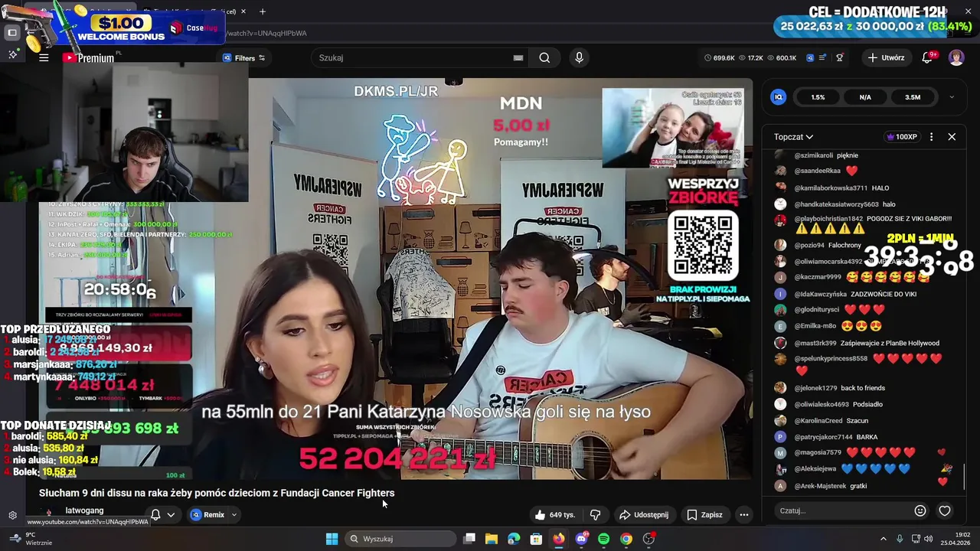Open the weather widget 9°C Wietrznie
Image resolution: width=980 pixels, height=551 pixels.
[x=31, y=539]
